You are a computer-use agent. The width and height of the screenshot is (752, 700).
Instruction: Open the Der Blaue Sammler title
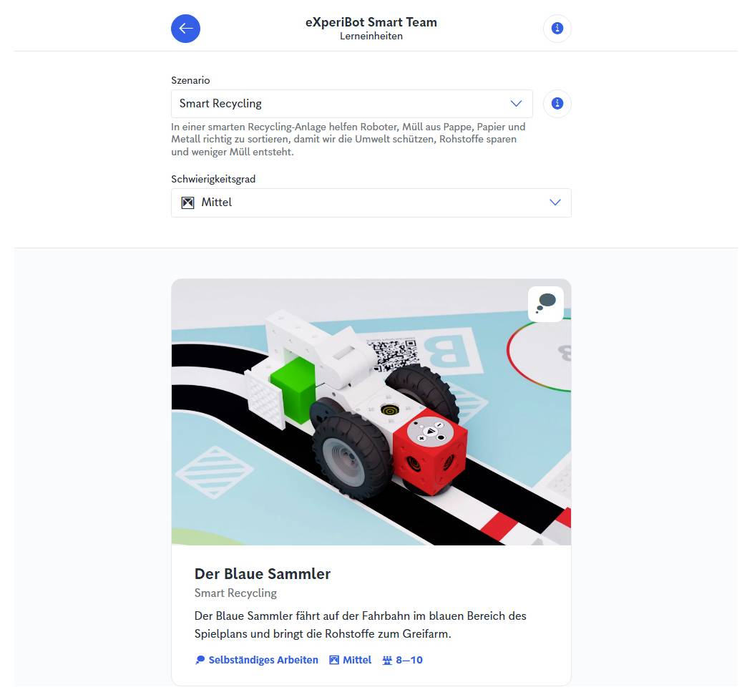(x=263, y=574)
